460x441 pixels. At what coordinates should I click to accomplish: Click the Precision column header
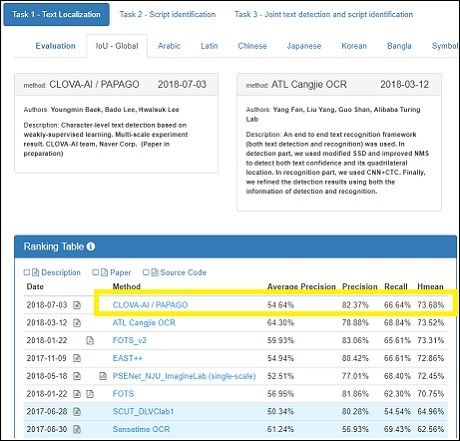tap(360, 287)
